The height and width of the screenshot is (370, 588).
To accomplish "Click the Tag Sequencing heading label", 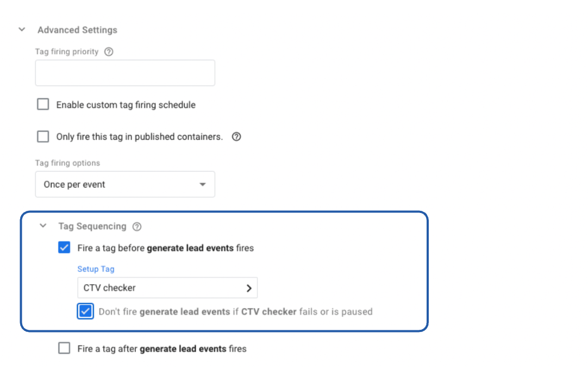I will [x=92, y=226].
